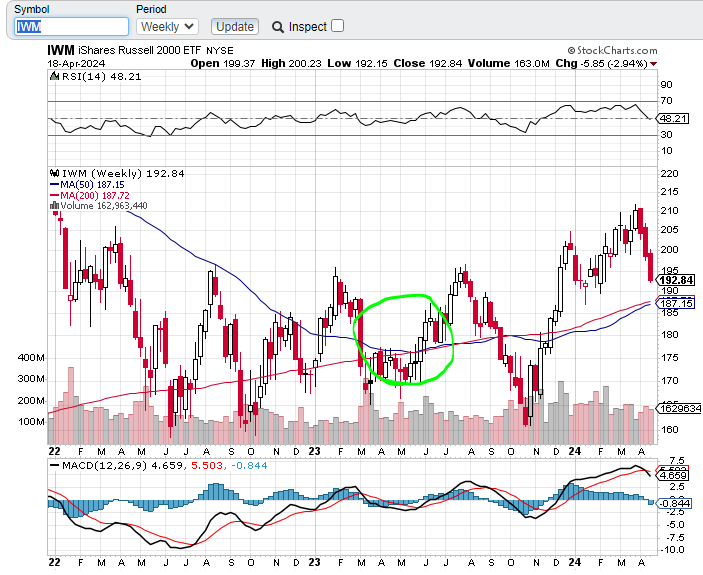The image size is (703, 575).
Task: Click the year 23 label under price chart
Action: 315,451
